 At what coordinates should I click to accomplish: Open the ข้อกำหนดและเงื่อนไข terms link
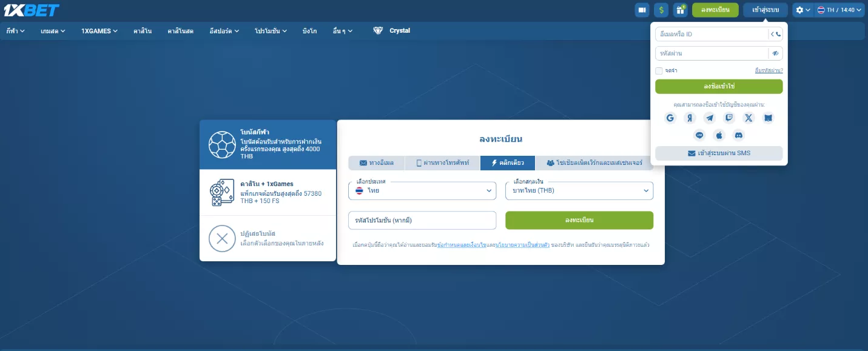point(462,245)
